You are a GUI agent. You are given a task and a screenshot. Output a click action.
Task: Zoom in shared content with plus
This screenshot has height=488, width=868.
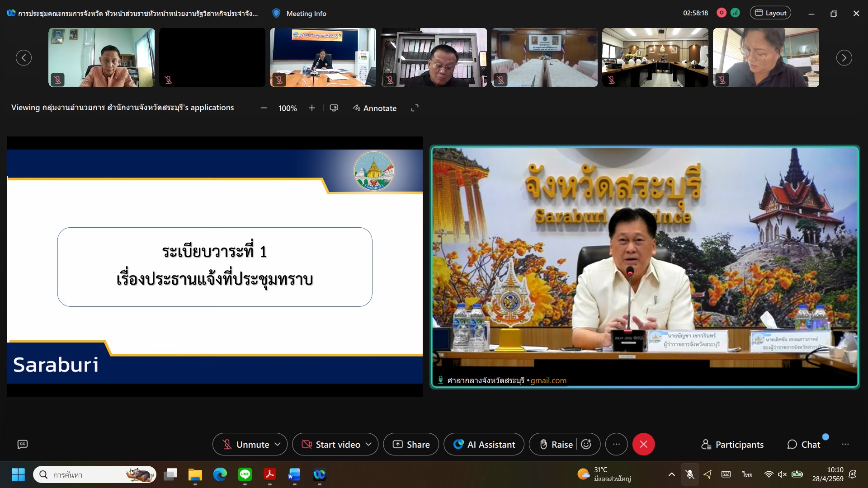click(x=312, y=108)
